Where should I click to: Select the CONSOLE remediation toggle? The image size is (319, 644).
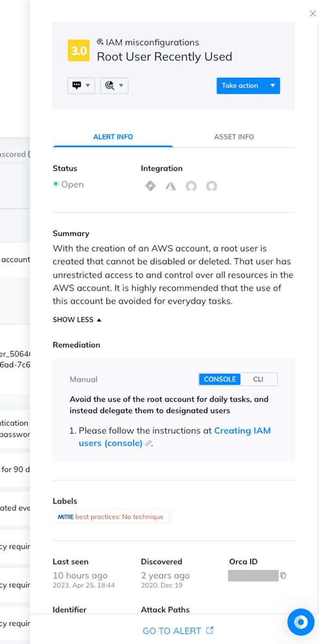point(219,379)
